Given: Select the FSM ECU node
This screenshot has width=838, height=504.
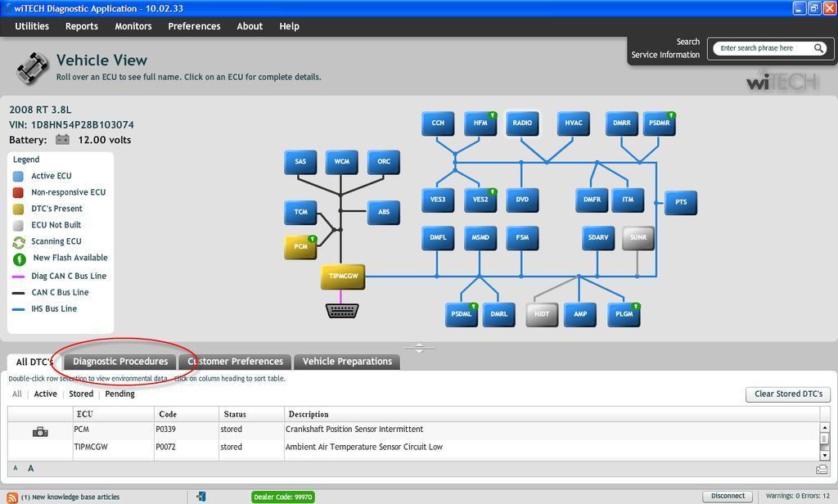Looking at the screenshot, I should point(522,238).
